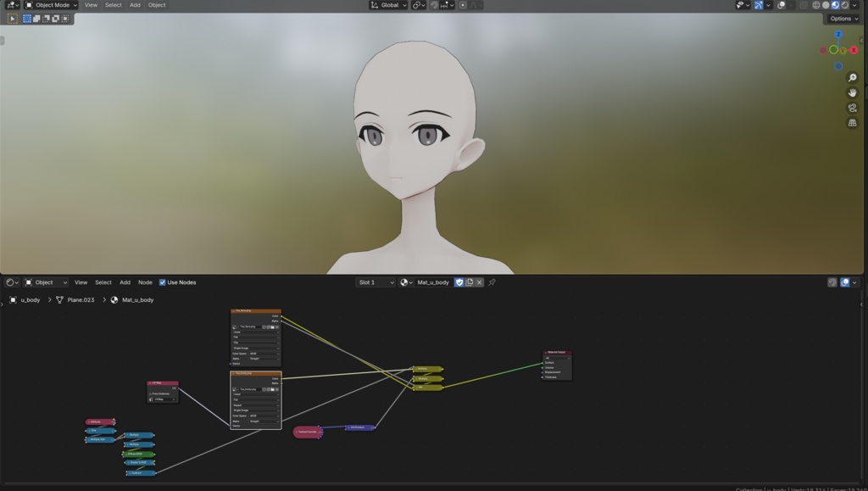Click the camera view icon in viewport sidebar
This screenshot has width=868, height=491.
pos(852,108)
